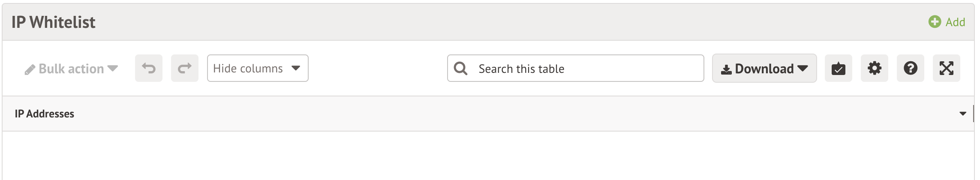Click the magnifying glass search icon
980x180 pixels.
(x=460, y=69)
